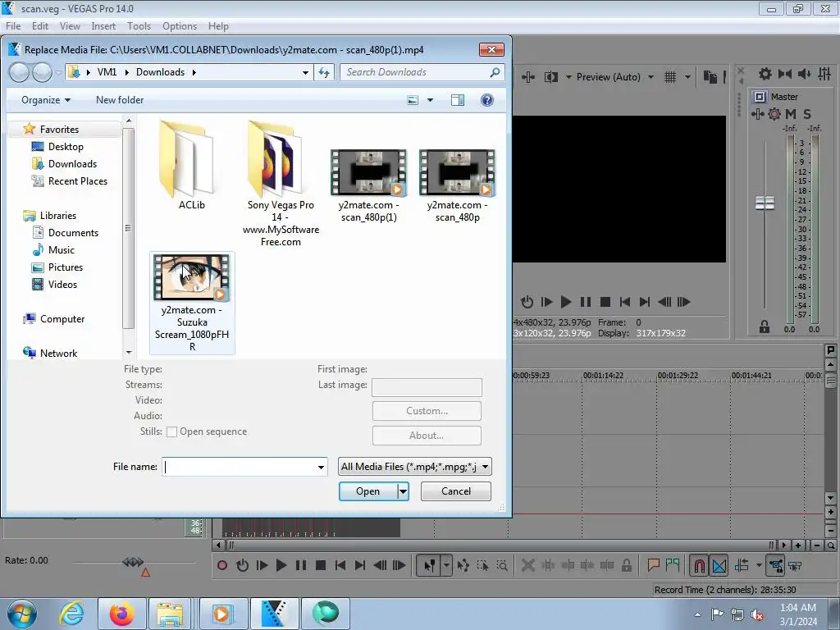Open the Preview (Auto) quality dropdown
The width and height of the screenshot is (840, 630).
(x=651, y=77)
